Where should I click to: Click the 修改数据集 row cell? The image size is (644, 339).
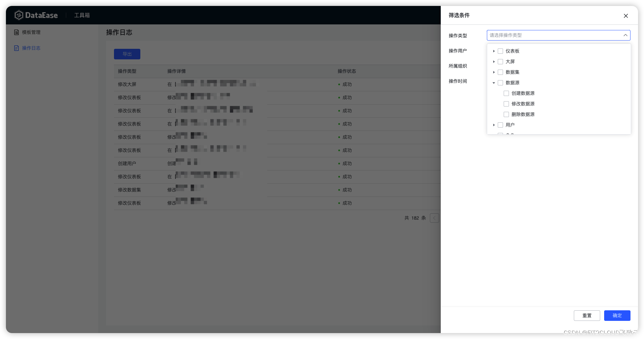click(x=129, y=190)
